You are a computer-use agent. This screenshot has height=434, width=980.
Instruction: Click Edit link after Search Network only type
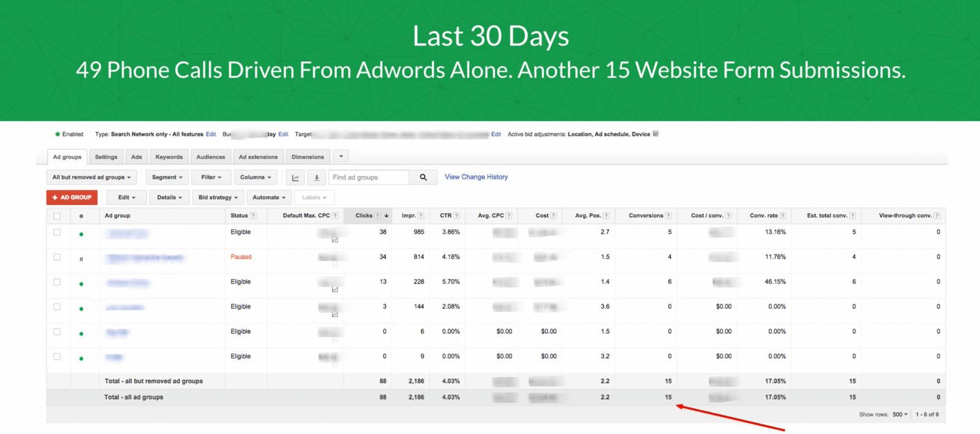211,134
